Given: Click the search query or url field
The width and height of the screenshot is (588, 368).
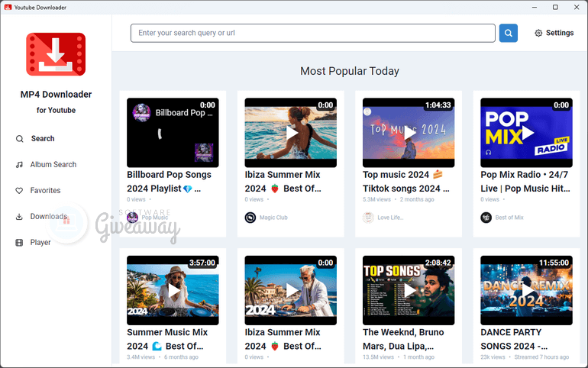Looking at the screenshot, I should (x=313, y=34).
